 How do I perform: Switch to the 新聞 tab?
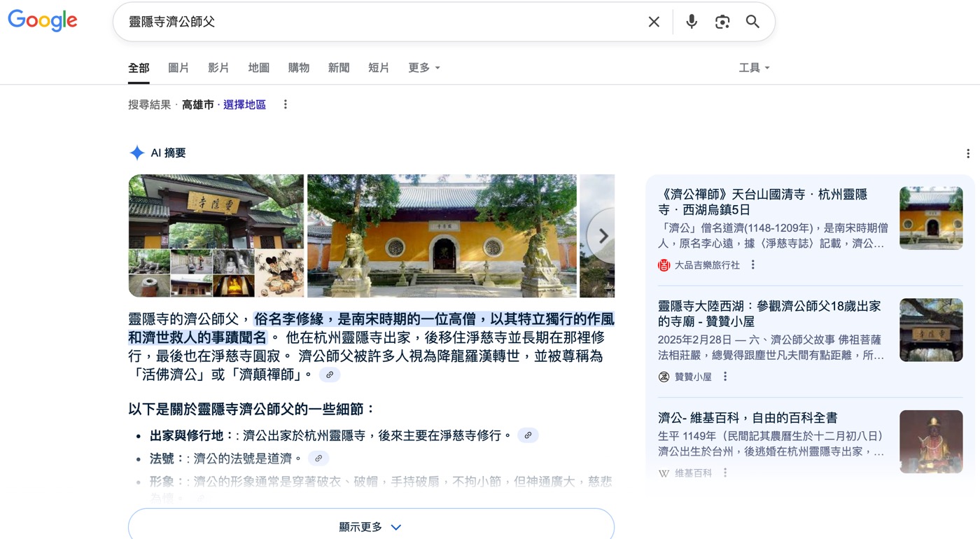[x=338, y=68]
